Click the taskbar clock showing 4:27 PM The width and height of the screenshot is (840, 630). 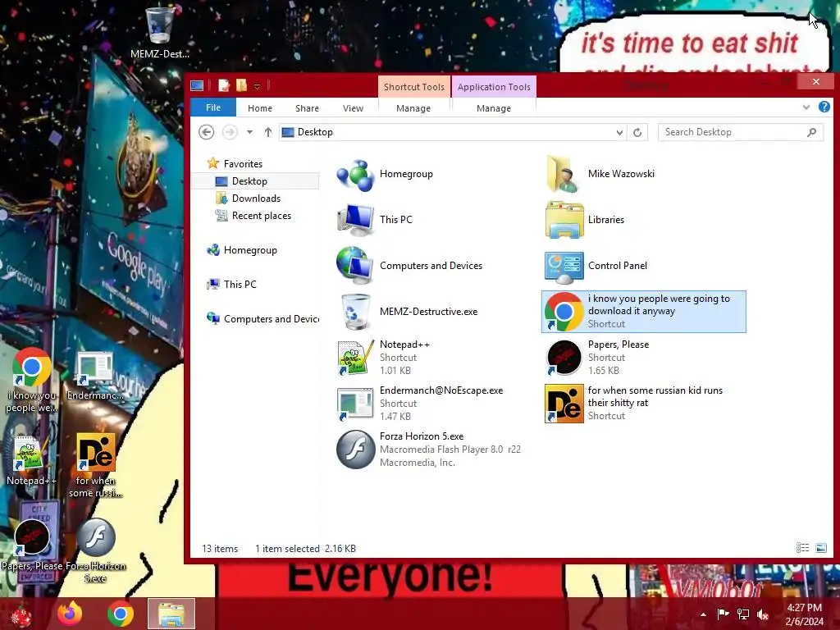point(804,614)
